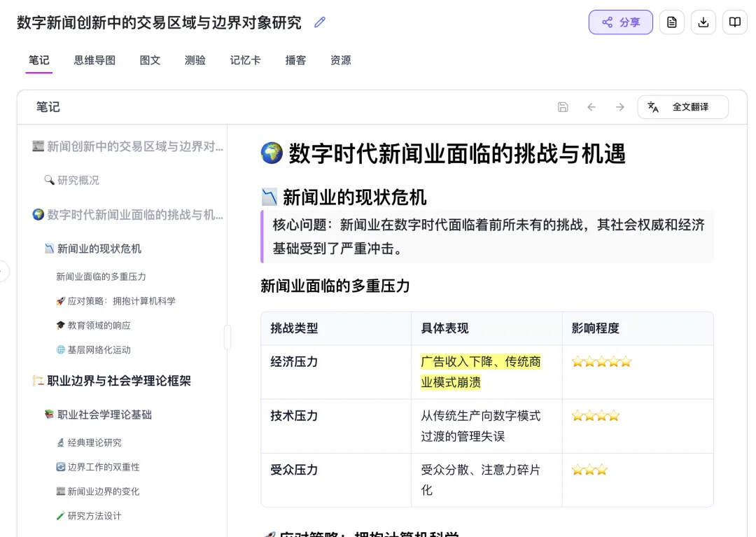Click the globe icon beside 基层网络化运动

[x=60, y=349]
